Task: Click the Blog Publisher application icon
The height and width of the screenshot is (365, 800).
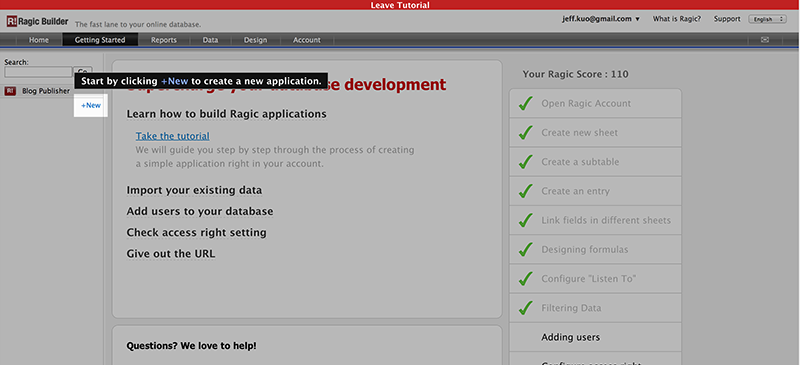Action: tap(10, 91)
